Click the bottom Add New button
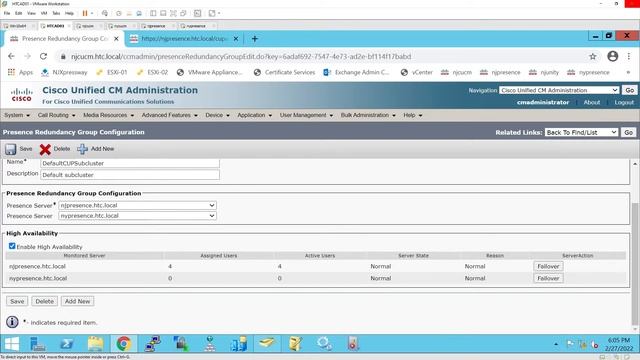 (x=77, y=301)
